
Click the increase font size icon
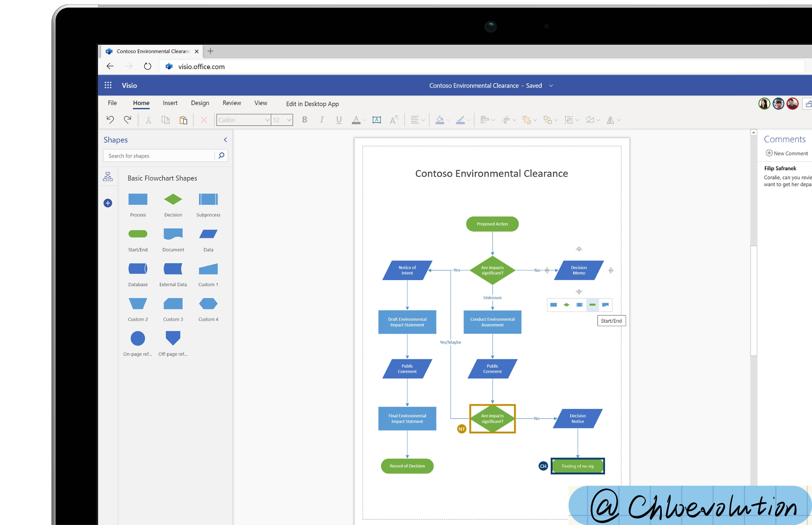(394, 120)
